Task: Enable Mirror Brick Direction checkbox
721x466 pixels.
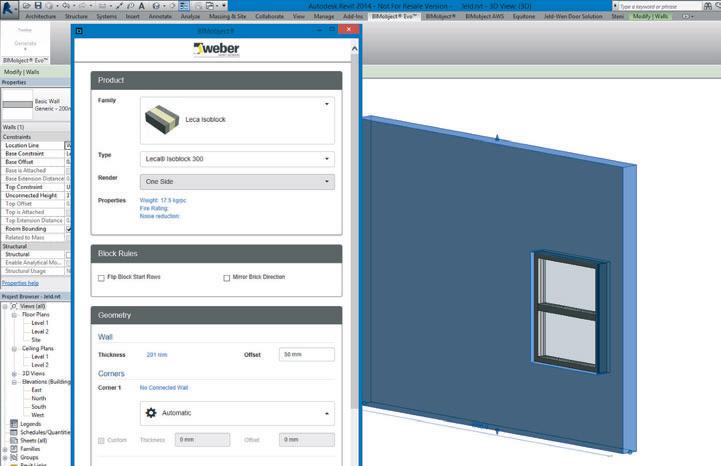Action: pos(226,278)
